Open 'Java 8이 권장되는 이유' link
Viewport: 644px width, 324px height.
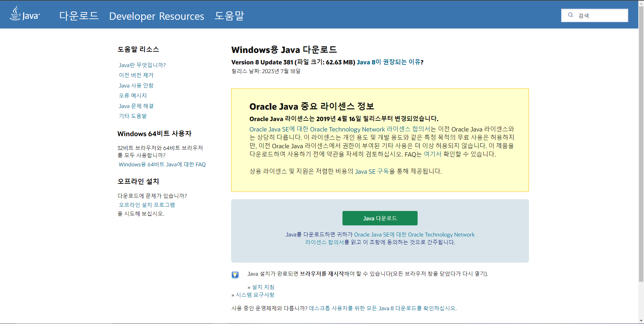[388, 62]
